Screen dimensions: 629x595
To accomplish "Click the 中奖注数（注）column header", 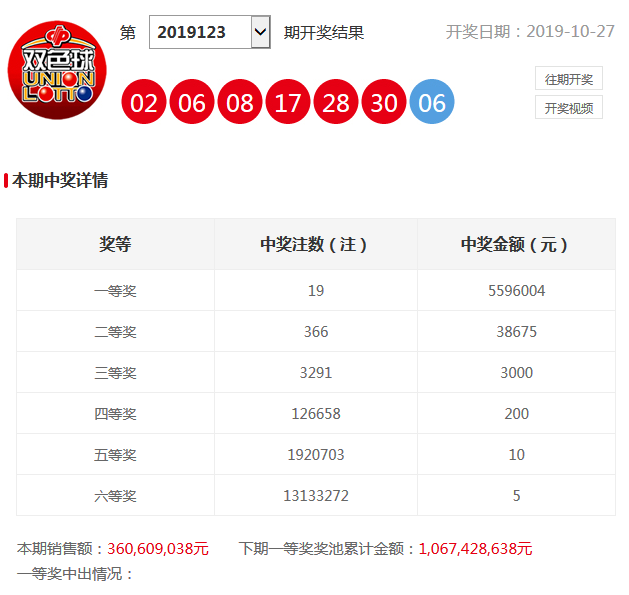I will [316, 244].
